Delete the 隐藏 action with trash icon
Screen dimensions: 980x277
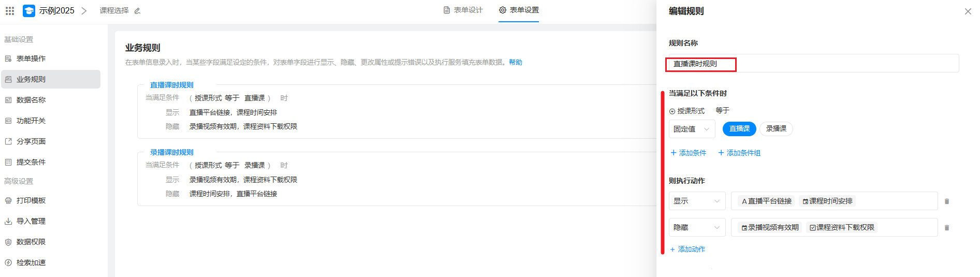947,228
